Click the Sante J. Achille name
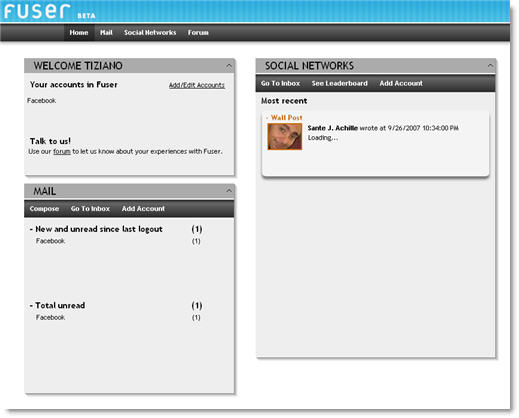This screenshot has width=519, height=418. (x=332, y=128)
